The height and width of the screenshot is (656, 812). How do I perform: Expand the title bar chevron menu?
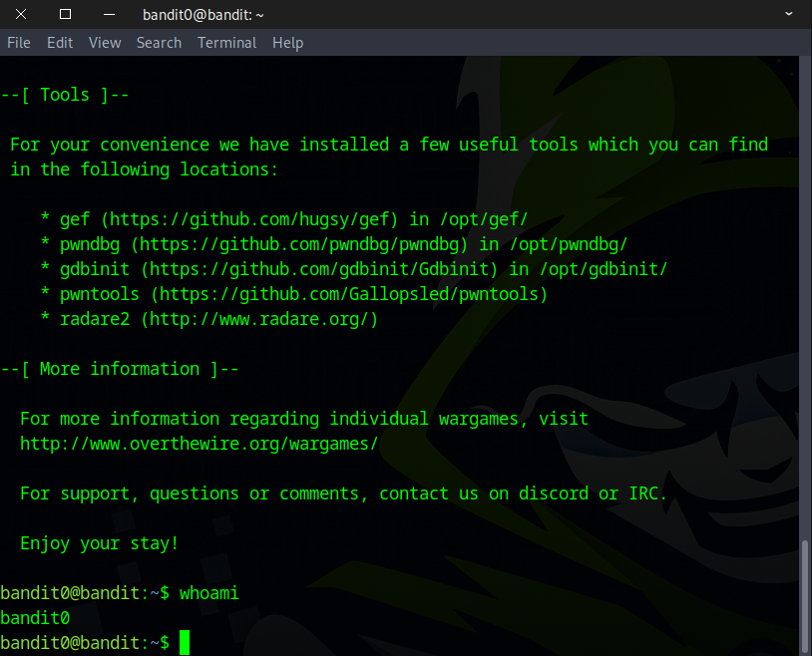789,14
